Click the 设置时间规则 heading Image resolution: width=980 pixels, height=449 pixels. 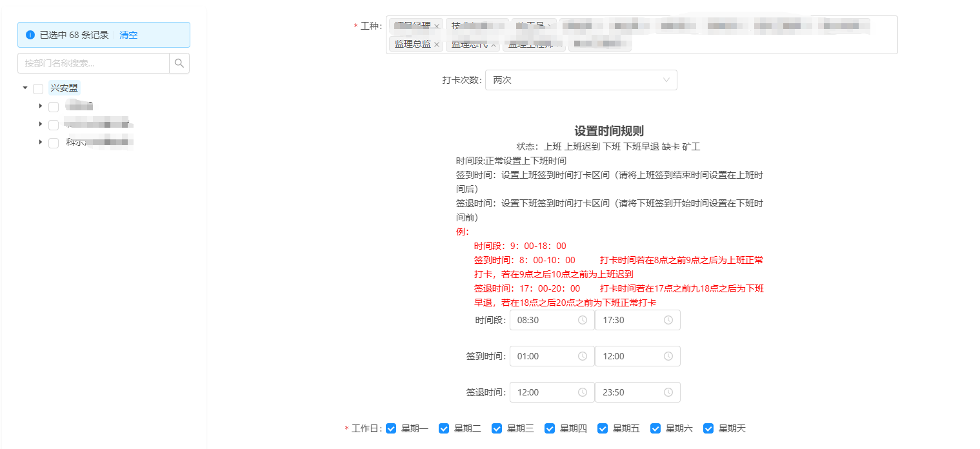click(609, 131)
